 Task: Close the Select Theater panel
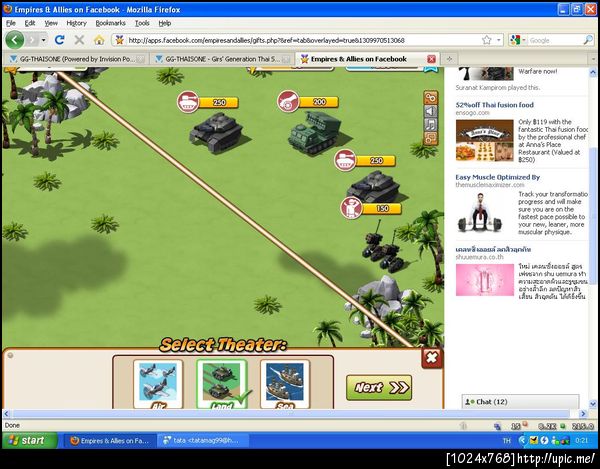(x=432, y=358)
